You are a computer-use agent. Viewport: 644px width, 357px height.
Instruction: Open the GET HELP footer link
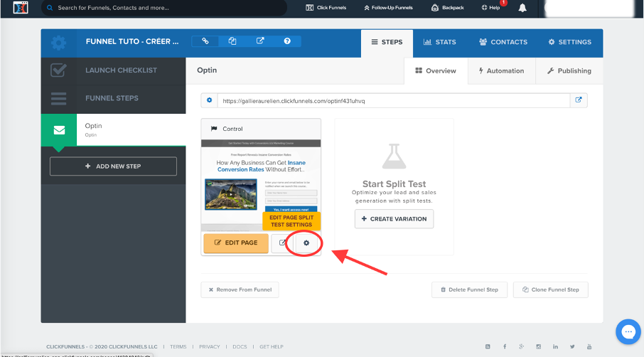pos(272,347)
